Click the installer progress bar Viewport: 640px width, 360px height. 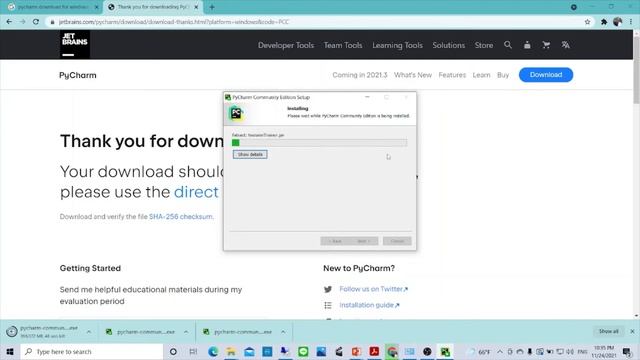tap(319, 142)
